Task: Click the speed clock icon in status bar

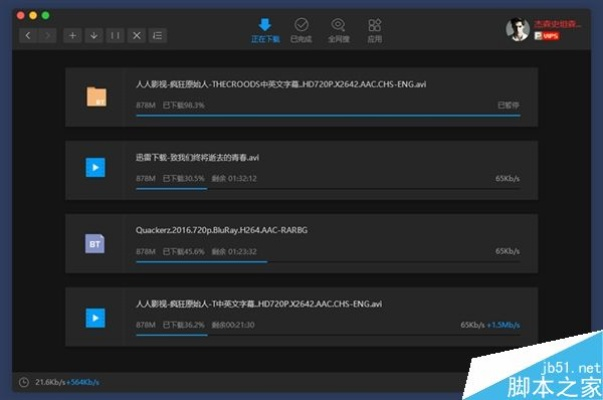Action: (x=23, y=381)
